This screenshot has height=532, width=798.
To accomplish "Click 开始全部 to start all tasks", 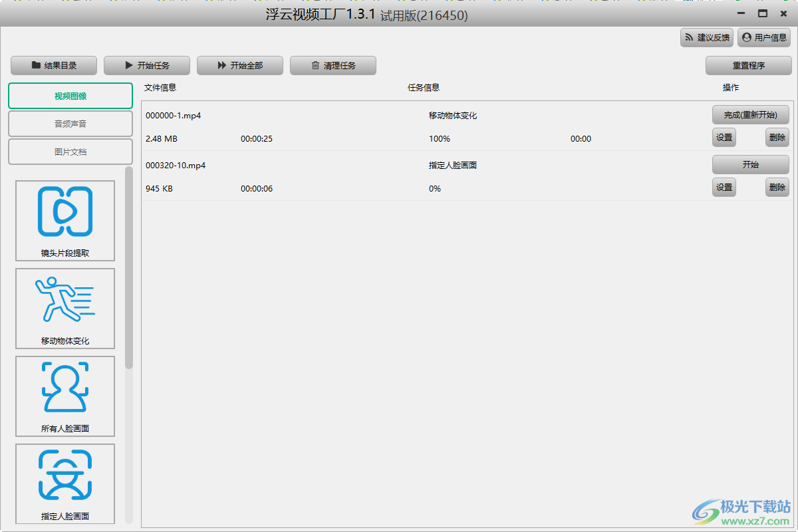I will coord(239,65).
